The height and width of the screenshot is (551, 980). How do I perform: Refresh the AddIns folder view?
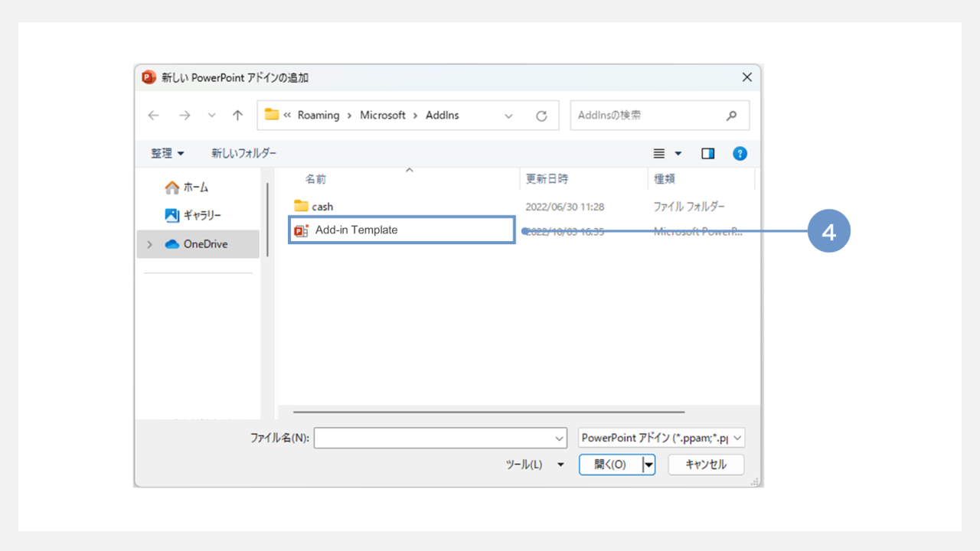(x=541, y=116)
